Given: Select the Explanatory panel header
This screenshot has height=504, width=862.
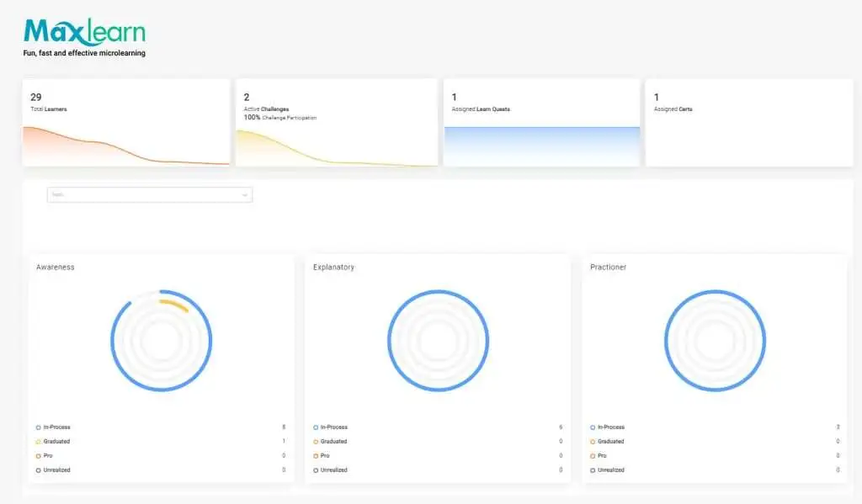Looking at the screenshot, I should point(333,267).
